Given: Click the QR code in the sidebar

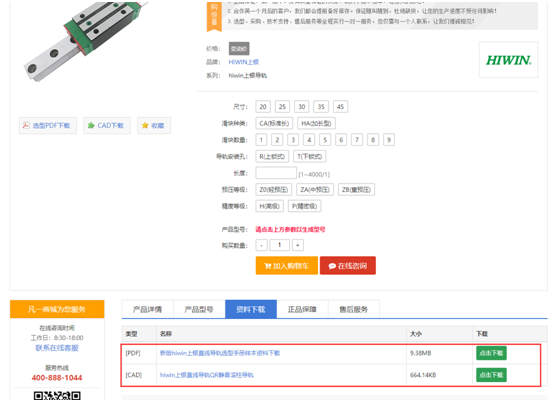Looking at the screenshot, I should tap(57, 396).
